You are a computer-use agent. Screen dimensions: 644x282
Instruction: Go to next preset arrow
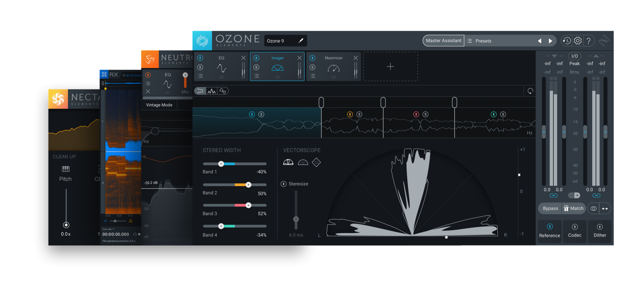click(x=550, y=41)
